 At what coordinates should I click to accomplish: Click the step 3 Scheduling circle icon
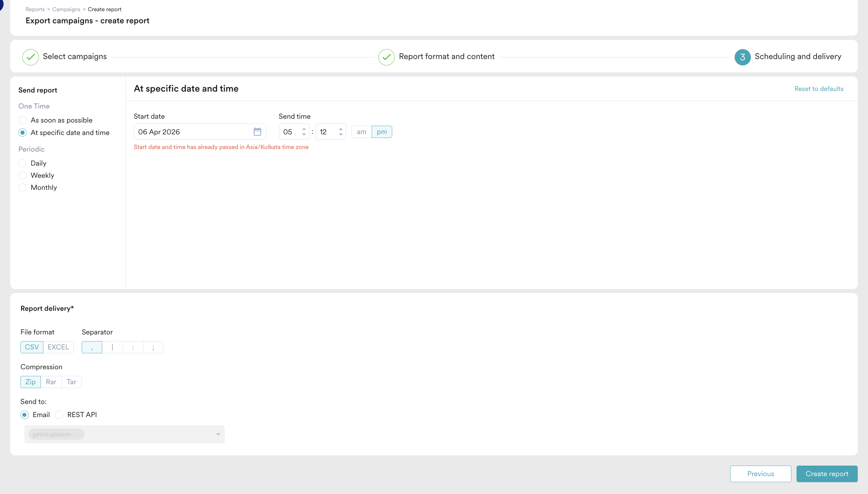coord(742,57)
